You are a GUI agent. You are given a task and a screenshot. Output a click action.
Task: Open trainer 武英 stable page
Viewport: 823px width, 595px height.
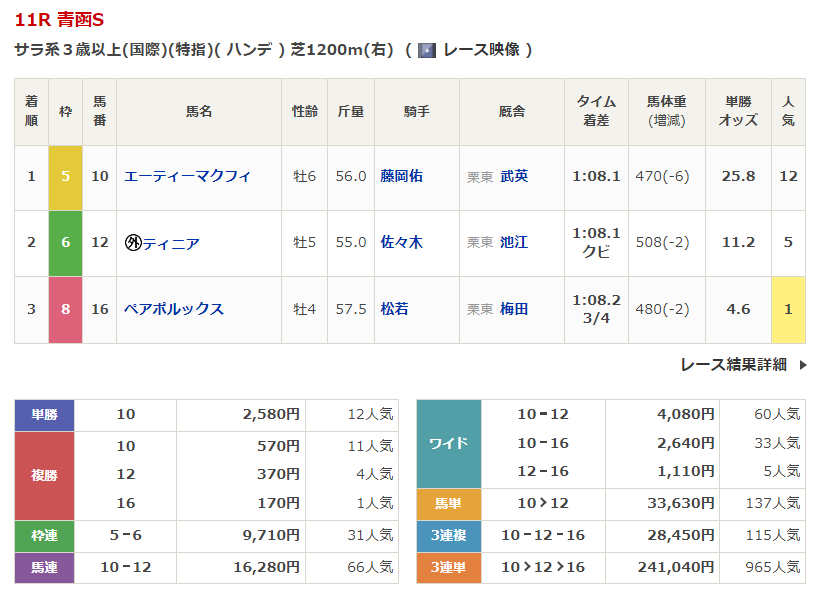click(x=514, y=176)
